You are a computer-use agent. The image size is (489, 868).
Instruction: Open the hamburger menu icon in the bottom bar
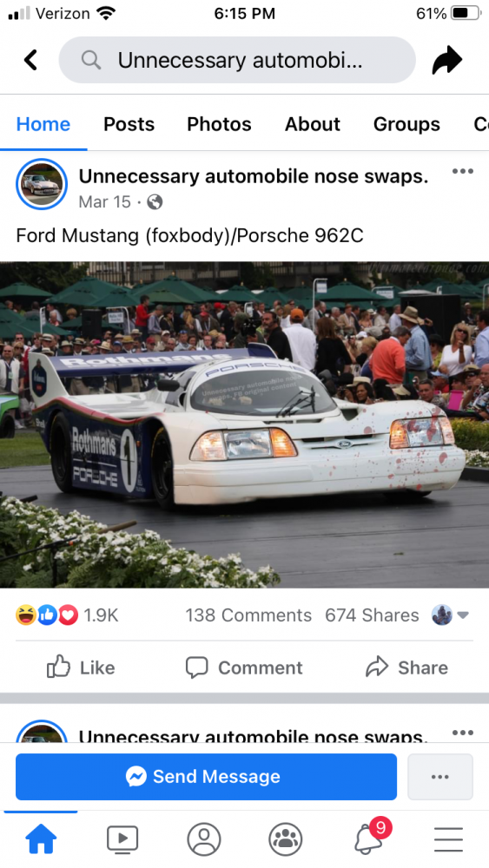(448, 839)
